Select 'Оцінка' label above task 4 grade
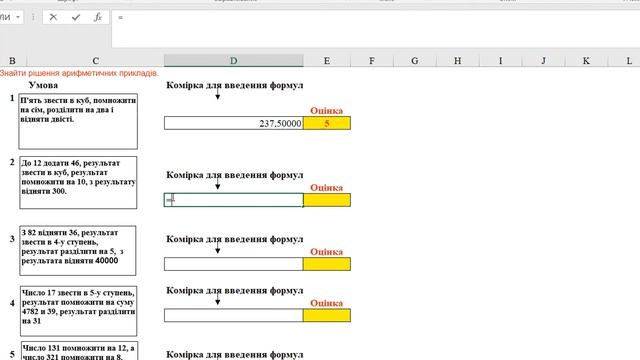 pyautogui.click(x=327, y=303)
